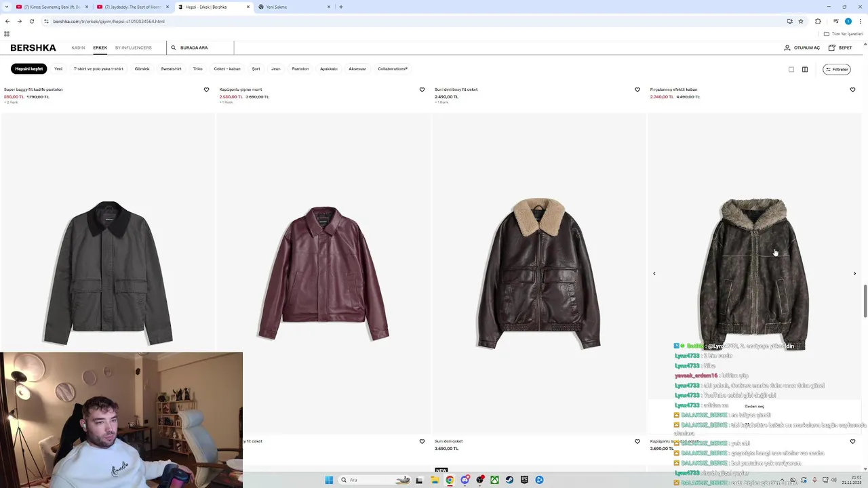Open Epic Games from the taskbar
The image size is (868, 488).
[x=524, y=480]
